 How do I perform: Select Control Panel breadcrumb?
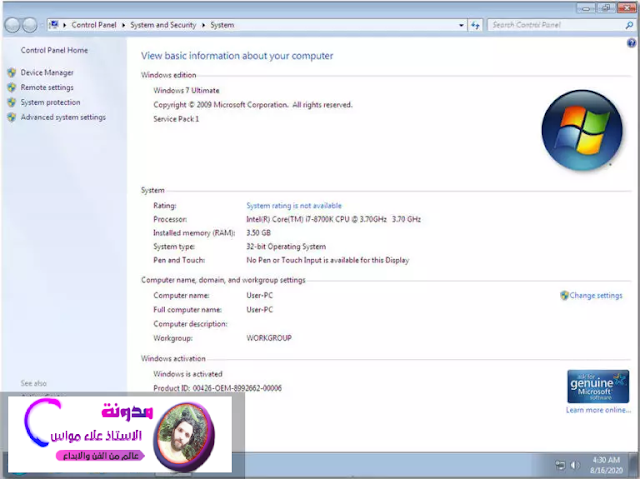(94, 25)
